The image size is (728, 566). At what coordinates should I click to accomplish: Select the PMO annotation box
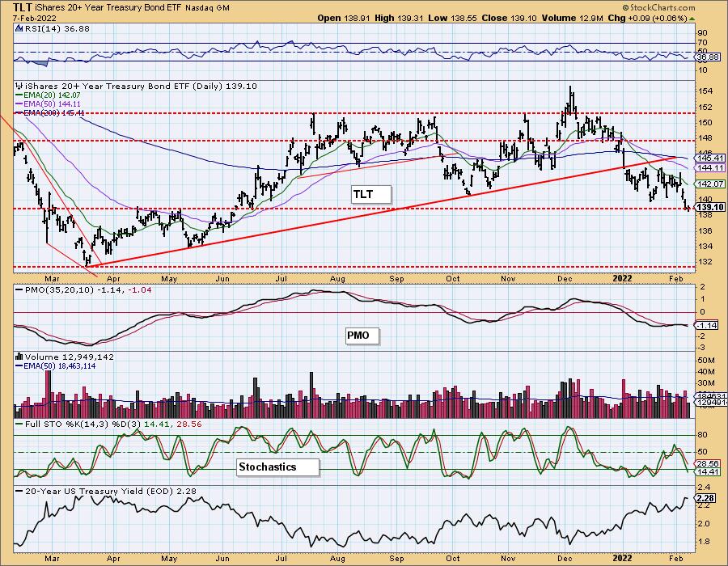(x=362, y=336)
